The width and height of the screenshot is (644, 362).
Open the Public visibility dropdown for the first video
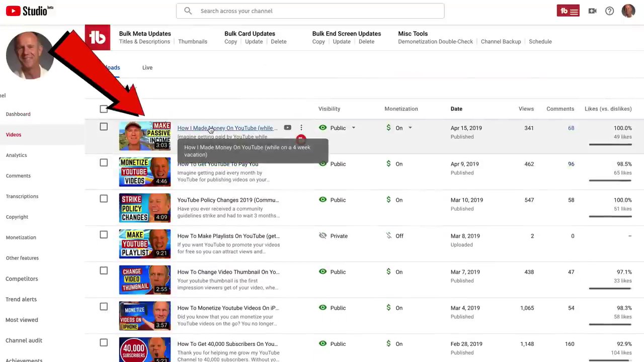pyautogui.click(x=353, y=128)
